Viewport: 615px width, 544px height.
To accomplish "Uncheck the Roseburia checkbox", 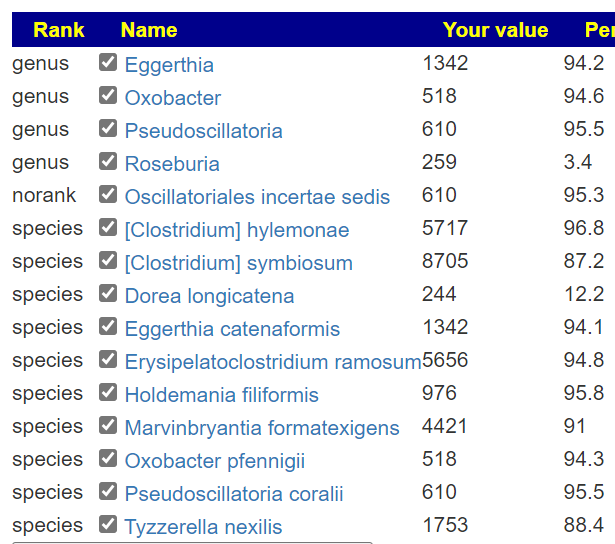I will click(108, 161).
